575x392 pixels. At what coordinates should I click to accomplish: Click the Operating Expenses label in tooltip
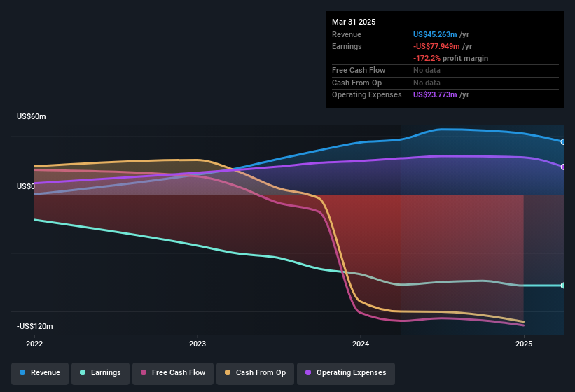367,95
